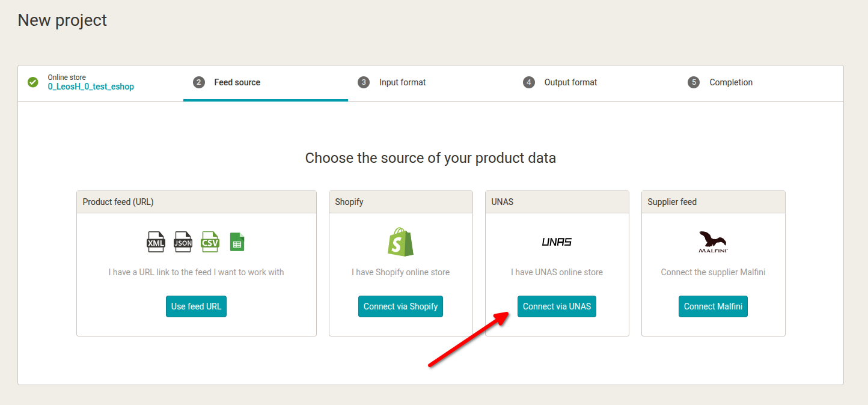Click the XML file format icon

click(x=156, y=242)
